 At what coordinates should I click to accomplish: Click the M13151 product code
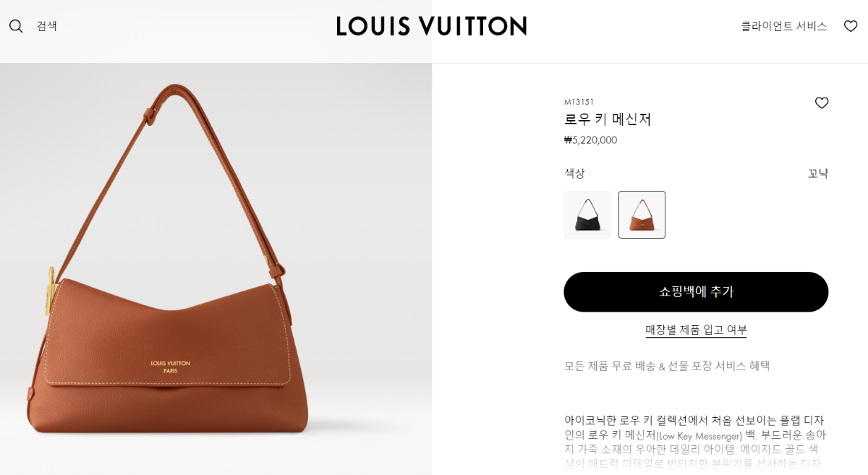(579, 102)
